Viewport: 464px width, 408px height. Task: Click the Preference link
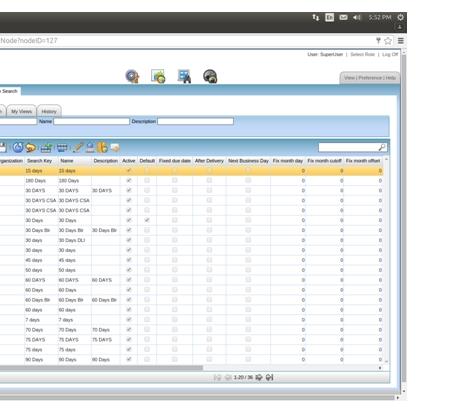coord(370,78)
